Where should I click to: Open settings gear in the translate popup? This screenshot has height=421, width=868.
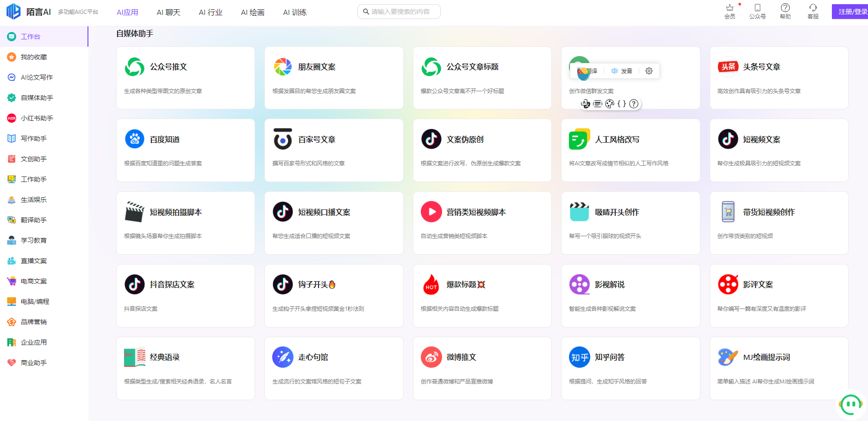(x=649, y=71)
